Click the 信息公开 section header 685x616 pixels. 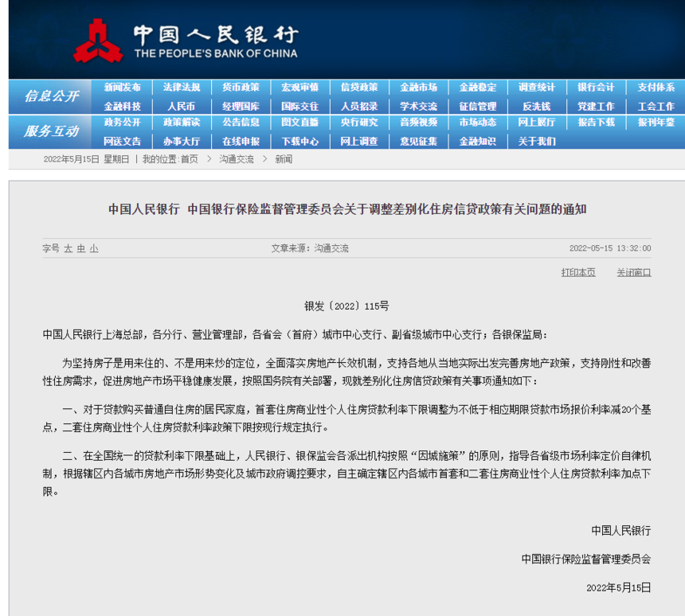(52, 96)
